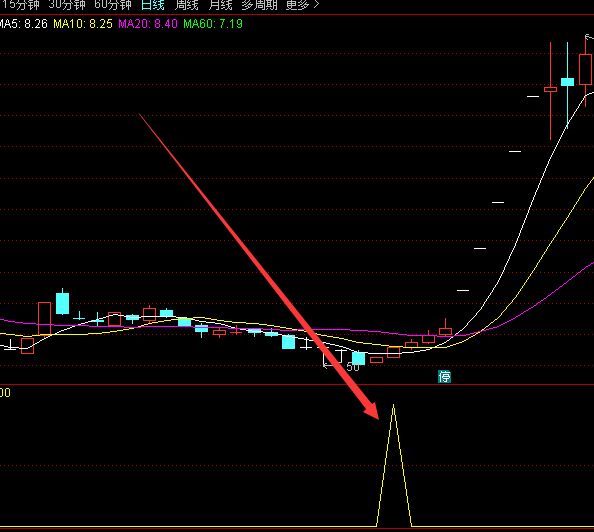Screen dimensions: 594x532
Task: Click the MA10: 8.25 indicator label
Action: [x=83, y=24]
